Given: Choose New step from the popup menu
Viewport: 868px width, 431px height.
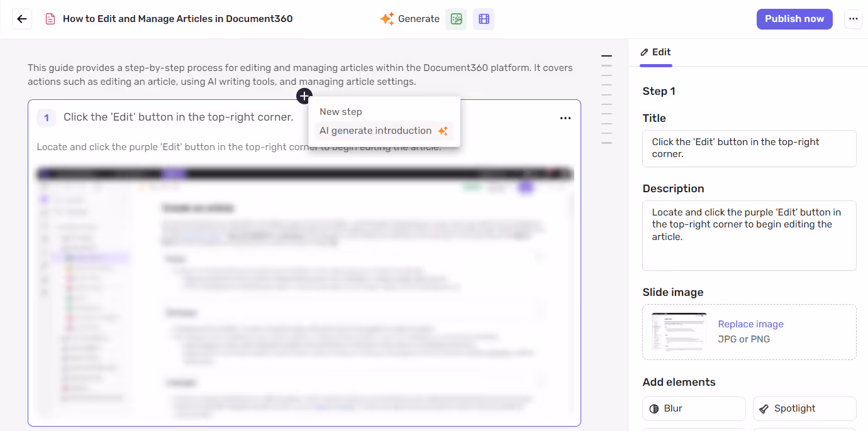Looking at the screenshot, I should pyautogui.click(x=341, y=112).
